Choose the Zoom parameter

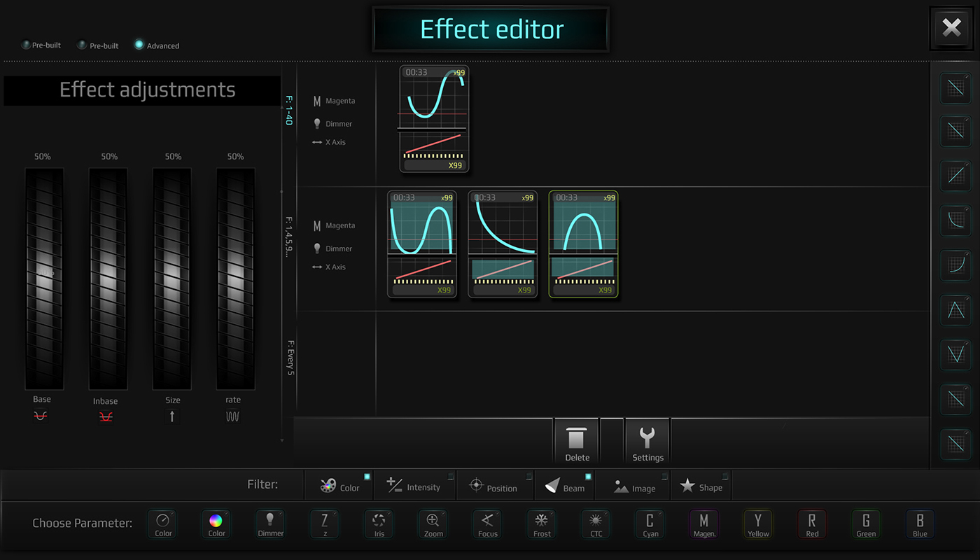click(433, 524)
